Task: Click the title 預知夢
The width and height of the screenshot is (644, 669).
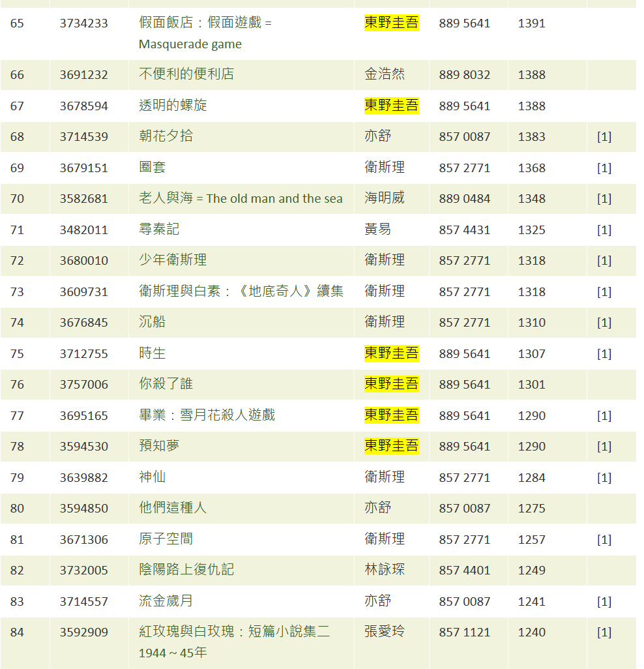Action: 159,446
